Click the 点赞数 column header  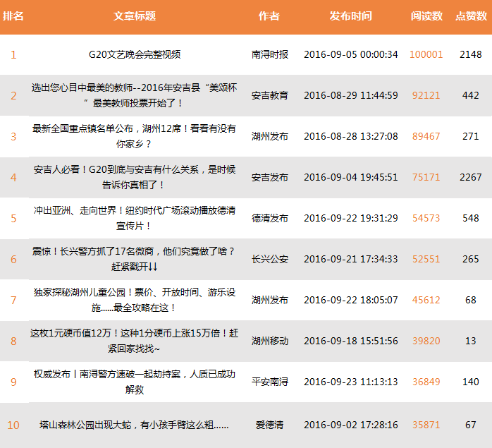pos(469,16)
